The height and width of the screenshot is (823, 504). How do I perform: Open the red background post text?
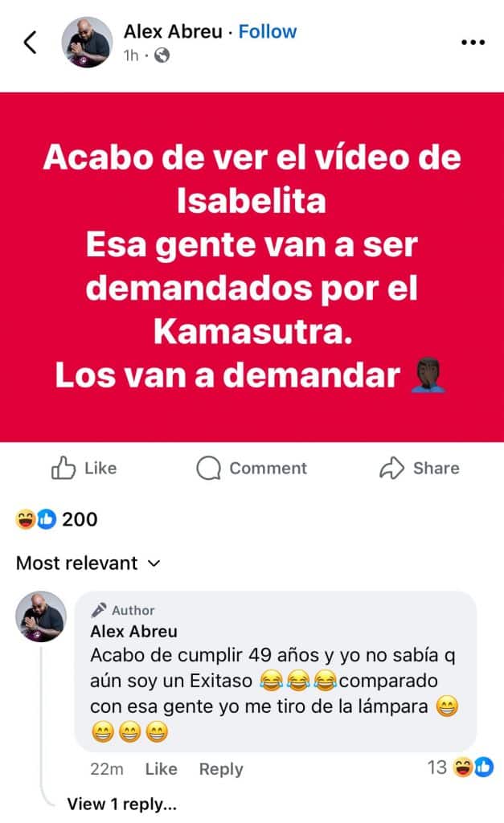(x=252, y=267)
